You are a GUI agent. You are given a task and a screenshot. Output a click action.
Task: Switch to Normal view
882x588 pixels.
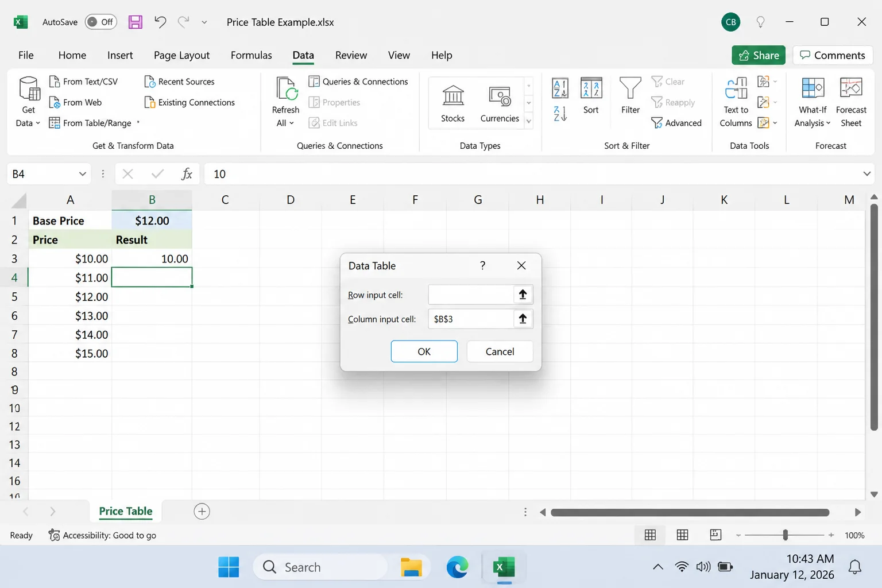(x=650, y=535)
